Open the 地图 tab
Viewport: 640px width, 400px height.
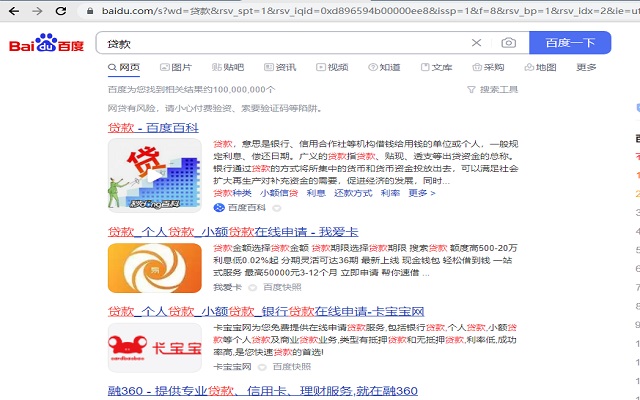tap(540, 67)
